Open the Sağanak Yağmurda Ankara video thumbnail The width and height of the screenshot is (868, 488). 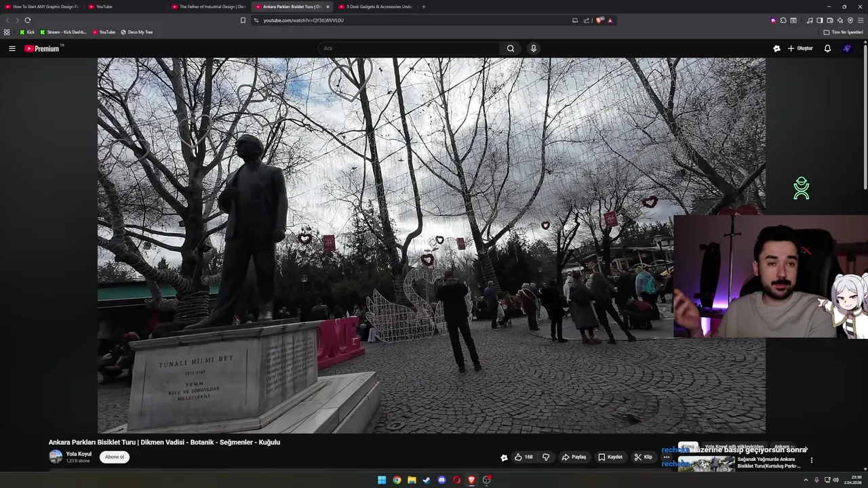[706, 464]
